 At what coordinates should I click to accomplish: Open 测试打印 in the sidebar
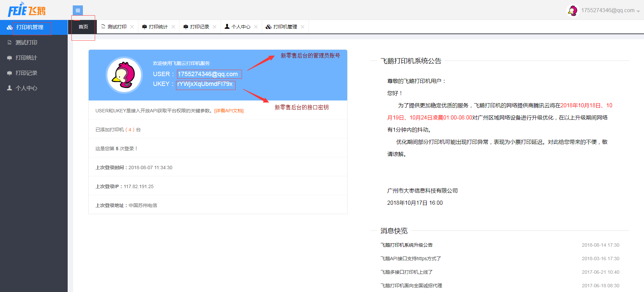click(x=34, y=43)
